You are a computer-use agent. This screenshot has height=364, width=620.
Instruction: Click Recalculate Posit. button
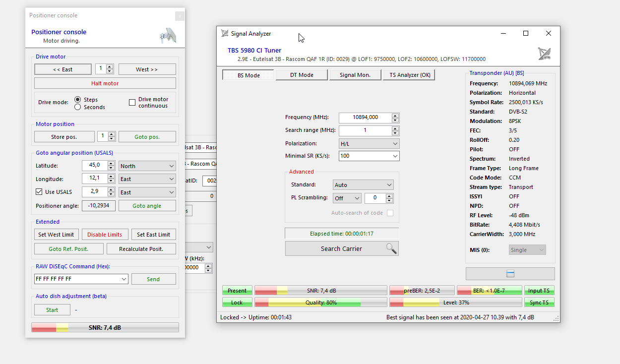click(141, 249)
